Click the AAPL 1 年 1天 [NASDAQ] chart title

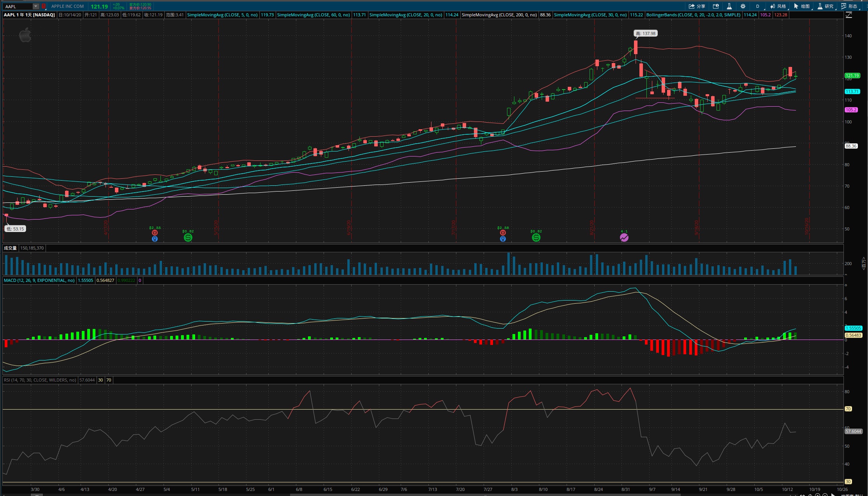[x=29, y=15]
